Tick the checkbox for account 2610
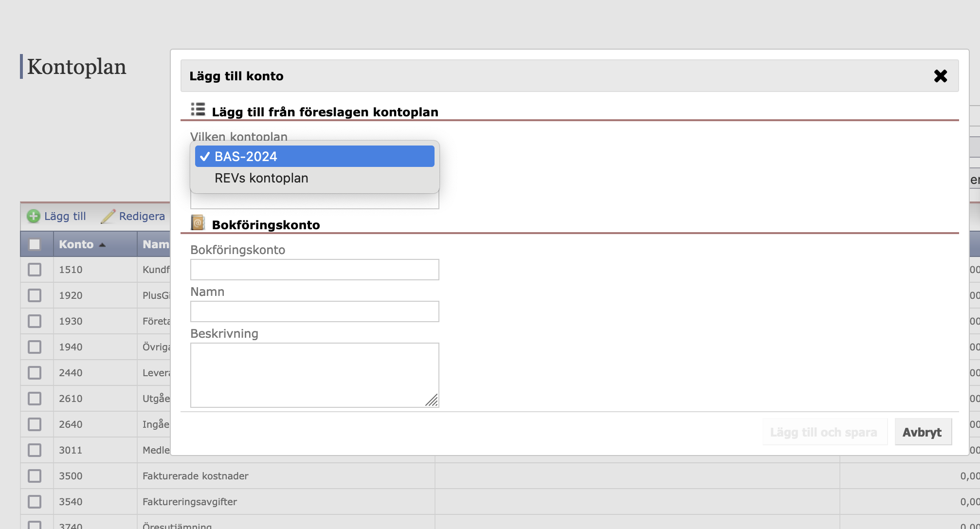 [35, 399]
